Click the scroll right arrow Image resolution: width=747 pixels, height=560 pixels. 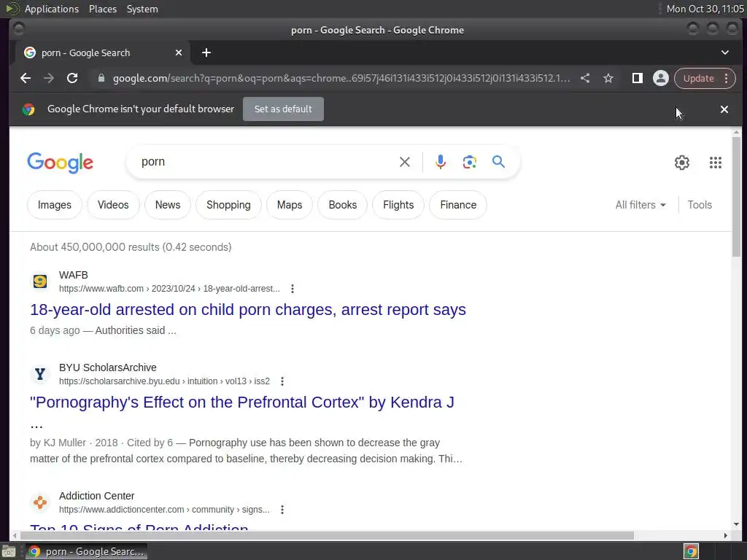(x=726, y=536)
